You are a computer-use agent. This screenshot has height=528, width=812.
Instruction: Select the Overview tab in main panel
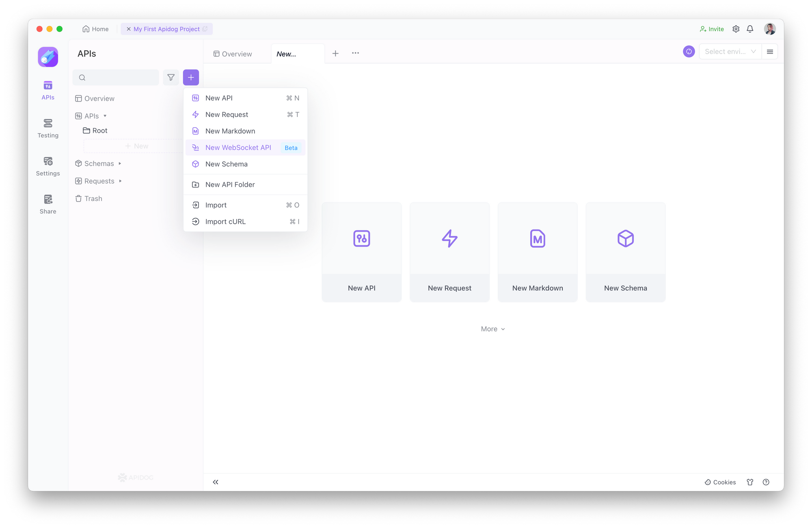click(235, 53)
